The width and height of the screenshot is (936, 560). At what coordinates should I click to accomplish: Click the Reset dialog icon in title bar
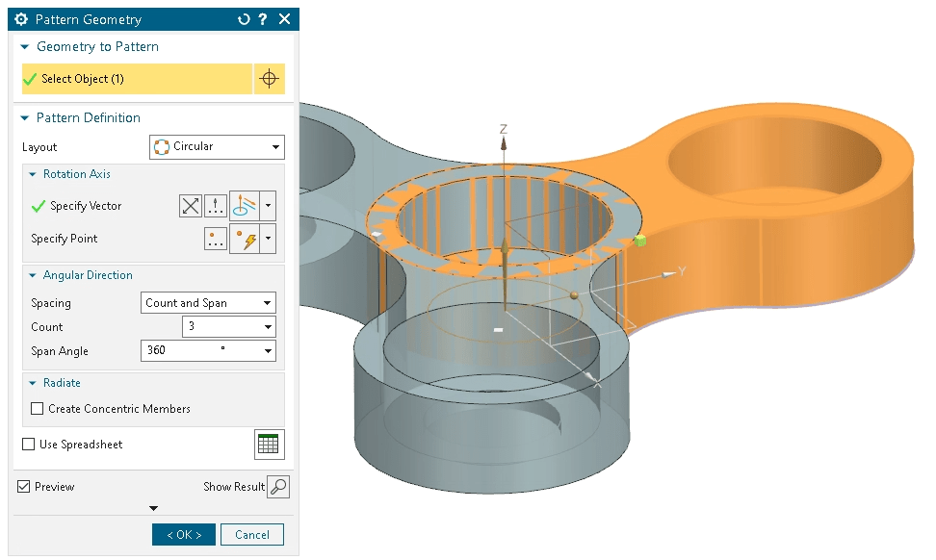tap(244, 19)
